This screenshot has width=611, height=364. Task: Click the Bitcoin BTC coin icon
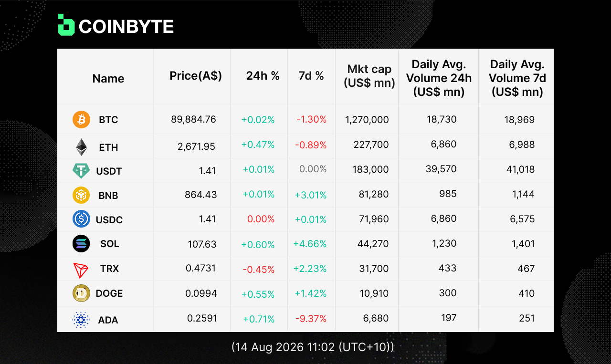81,119
